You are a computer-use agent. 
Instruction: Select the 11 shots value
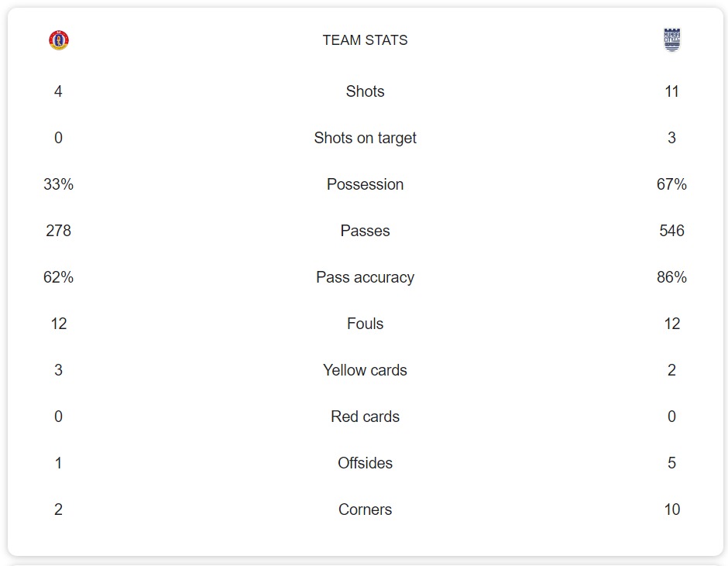coord(671,91)
